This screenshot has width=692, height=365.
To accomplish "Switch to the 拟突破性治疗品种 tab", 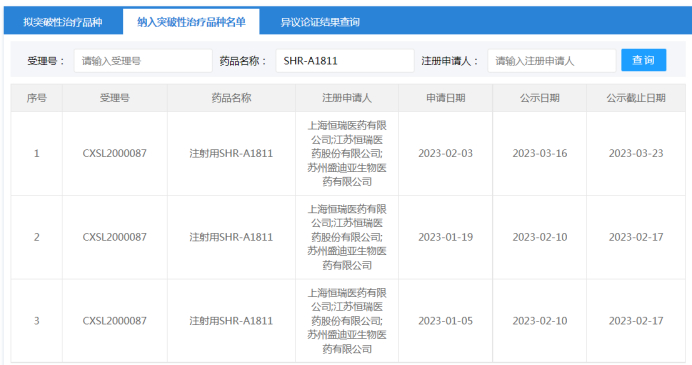I will coord(63,22).
